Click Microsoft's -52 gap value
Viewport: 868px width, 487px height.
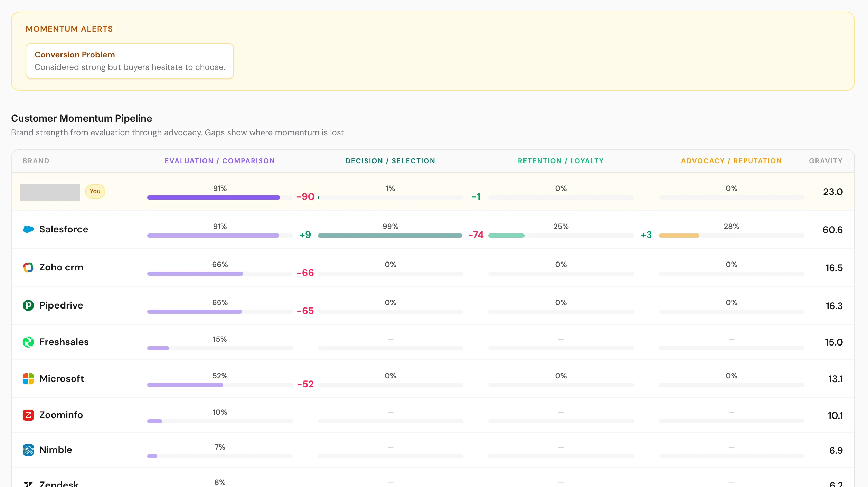305,384
